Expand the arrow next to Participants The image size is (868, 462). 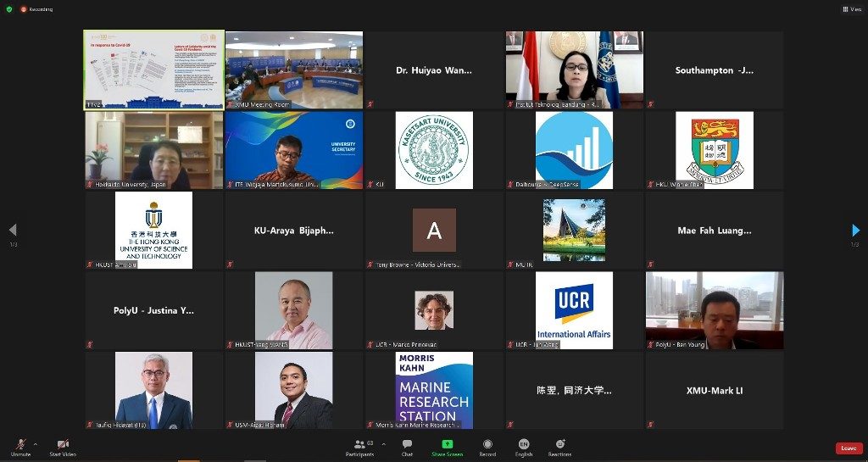pyautogui.click(x=383, y=443)
